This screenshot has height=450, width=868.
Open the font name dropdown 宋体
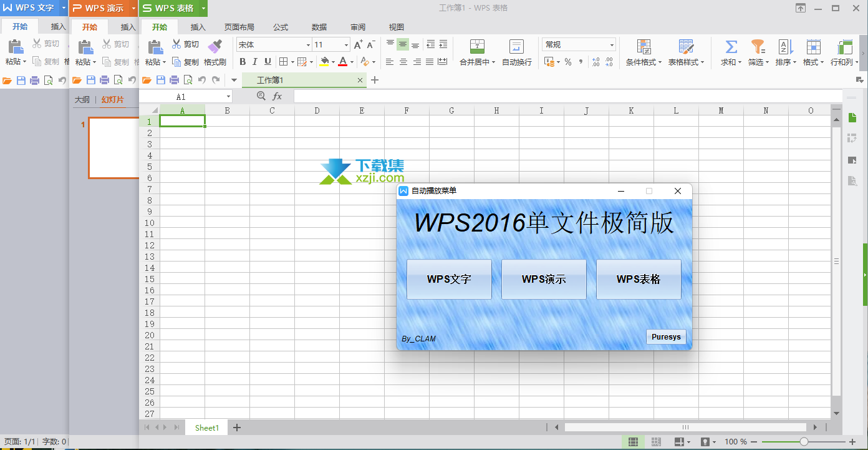click(308, 45)
